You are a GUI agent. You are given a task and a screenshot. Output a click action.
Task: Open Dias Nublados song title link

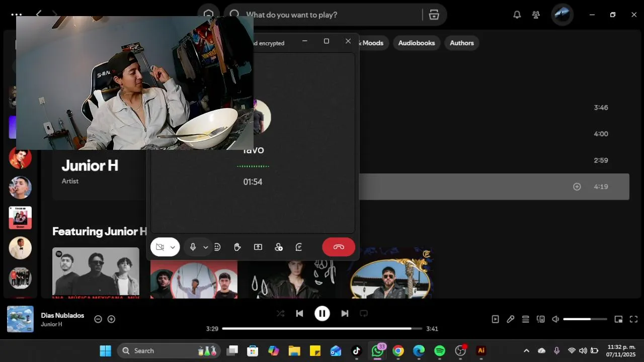[x=62, y=315]
